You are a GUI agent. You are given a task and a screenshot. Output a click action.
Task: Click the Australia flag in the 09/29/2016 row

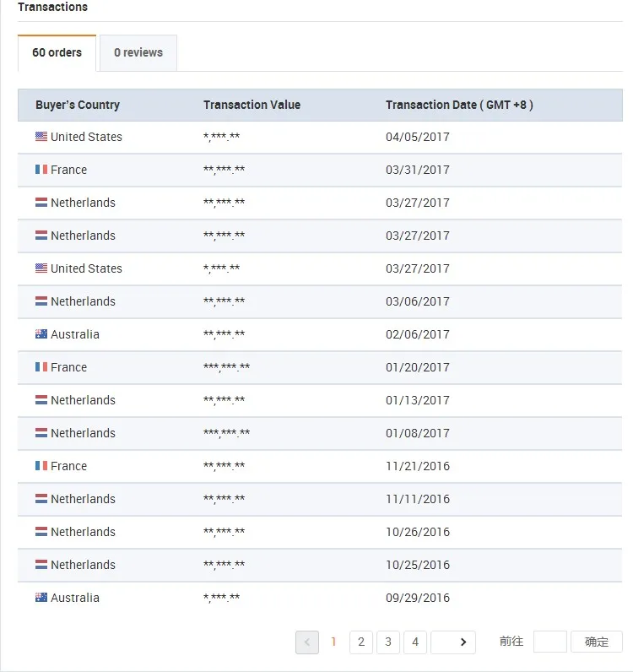pos(41,598)
